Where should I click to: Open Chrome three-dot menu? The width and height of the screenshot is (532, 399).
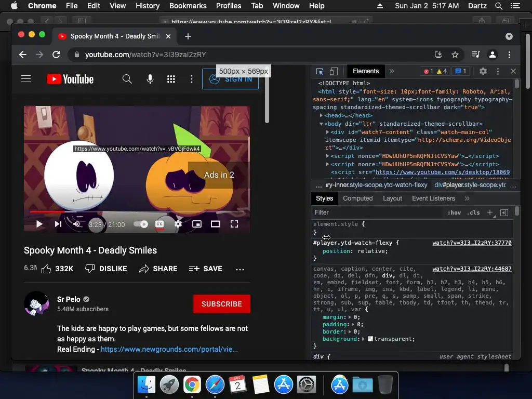(509, 55)
